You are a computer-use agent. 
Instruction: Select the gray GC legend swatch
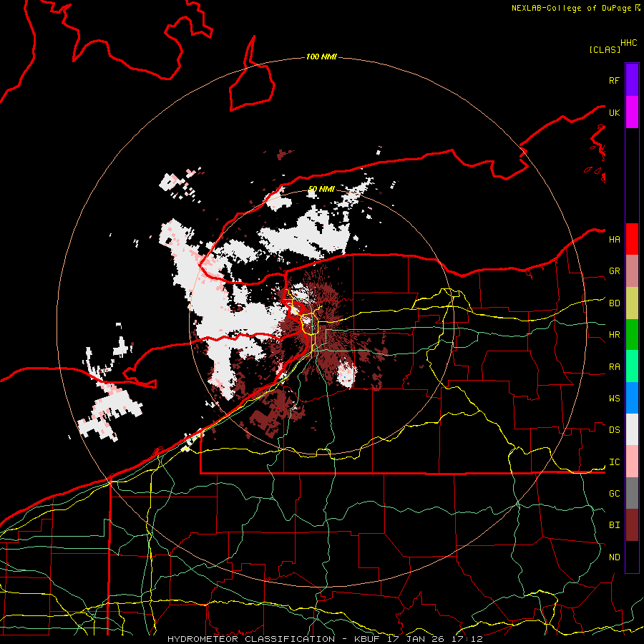point(632,493)
